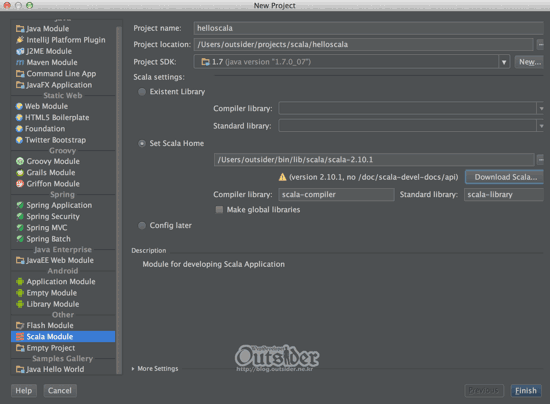Open the Project SDK dropdown arrow
550x404 pixels.
[x=504, y=62]
